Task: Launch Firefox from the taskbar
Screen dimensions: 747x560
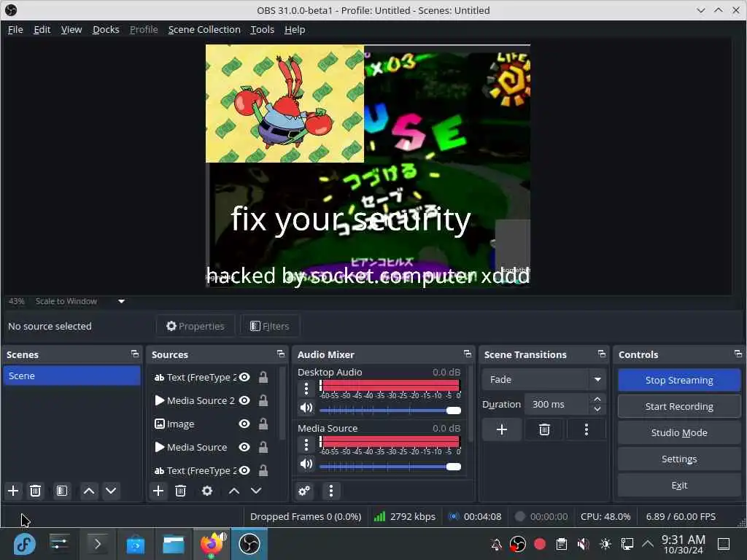Action: pyautogui.click(x=212, y=544)
